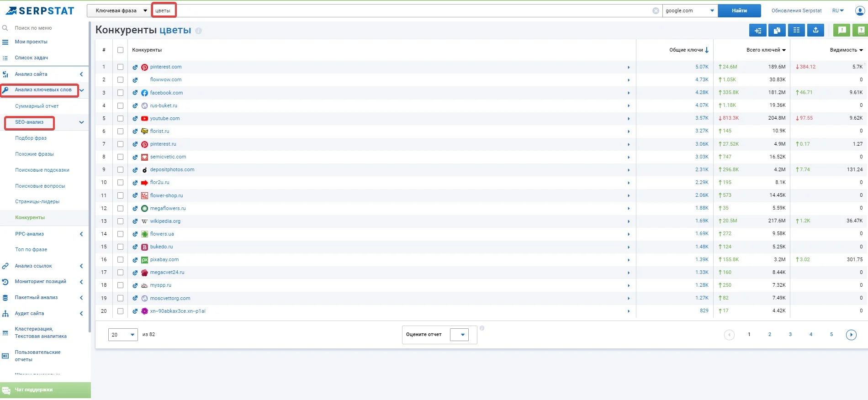Clear the search field with X icon
The height and width of the screenshot is (400, 868).
(x=656, y=11)
